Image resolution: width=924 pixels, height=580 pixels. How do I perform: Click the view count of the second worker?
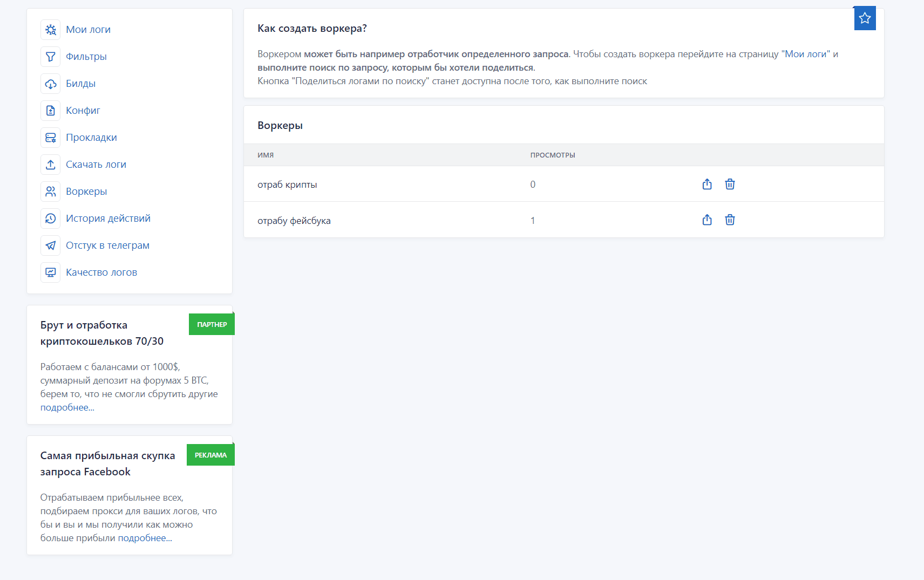pos(533,221)
